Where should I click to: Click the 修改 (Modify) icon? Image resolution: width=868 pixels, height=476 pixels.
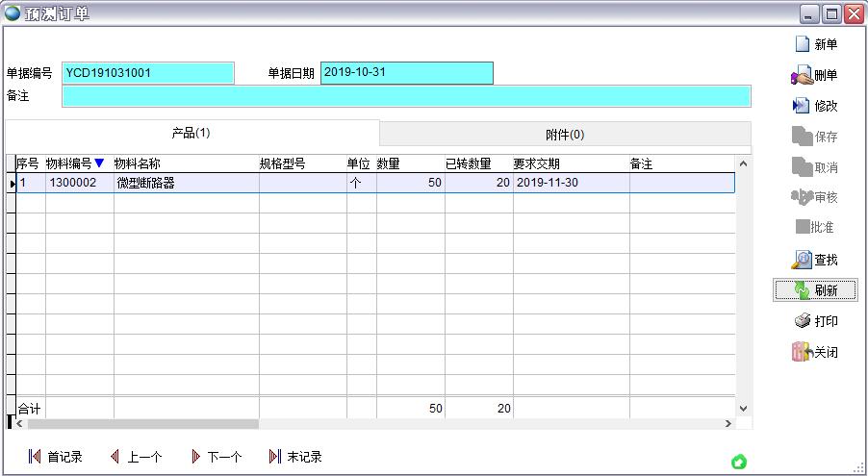click(x=801, y=106)
